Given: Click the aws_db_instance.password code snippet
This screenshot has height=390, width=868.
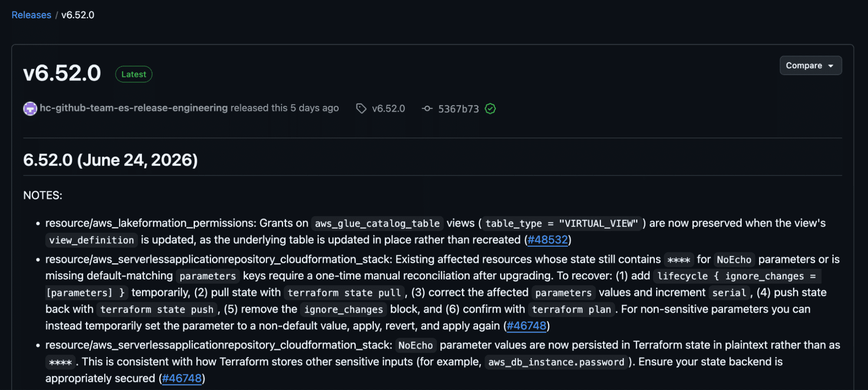Looking at the screenshot, I should [556, 362].
